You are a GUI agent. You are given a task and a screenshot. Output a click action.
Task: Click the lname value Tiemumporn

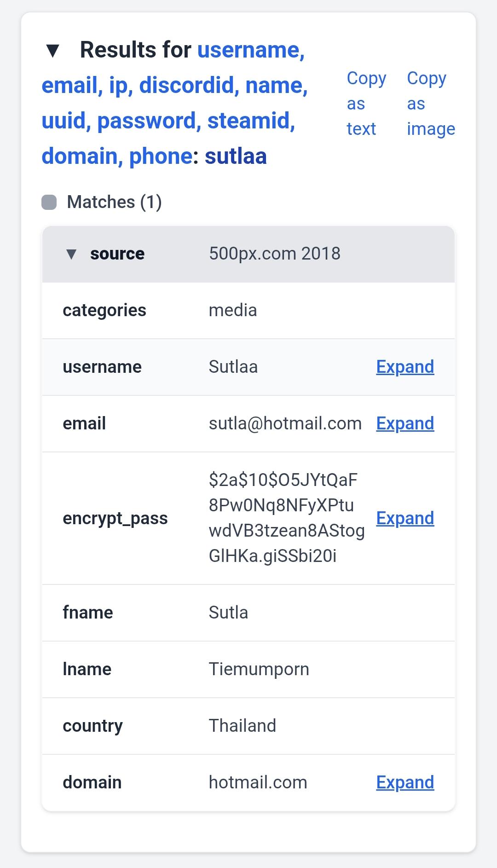[x=259, y=669]
